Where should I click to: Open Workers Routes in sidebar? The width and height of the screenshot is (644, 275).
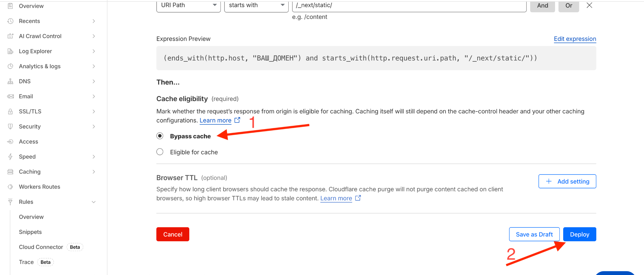coord(39,187)
